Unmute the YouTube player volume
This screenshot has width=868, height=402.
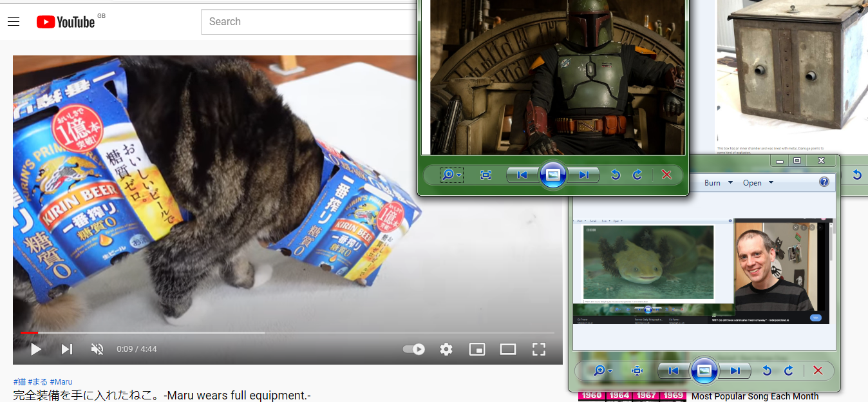click(x=97, y=349)
